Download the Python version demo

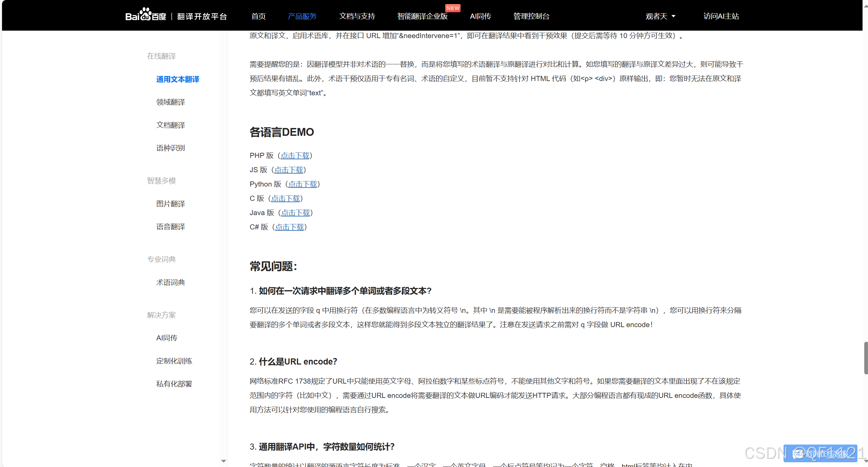pyautogui.click(x=303, y=184)
